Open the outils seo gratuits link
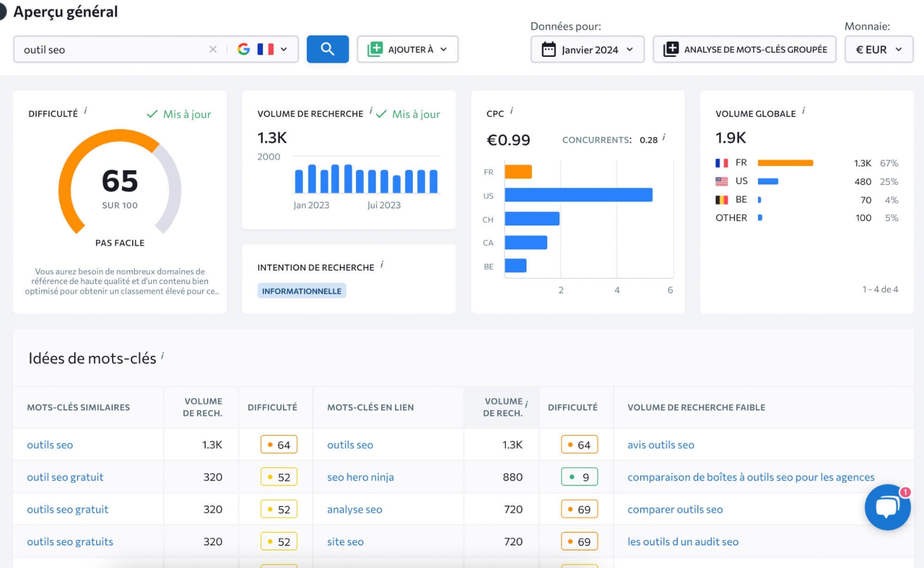Viewport: 924px width, 568px height. (x=70, y=542)
